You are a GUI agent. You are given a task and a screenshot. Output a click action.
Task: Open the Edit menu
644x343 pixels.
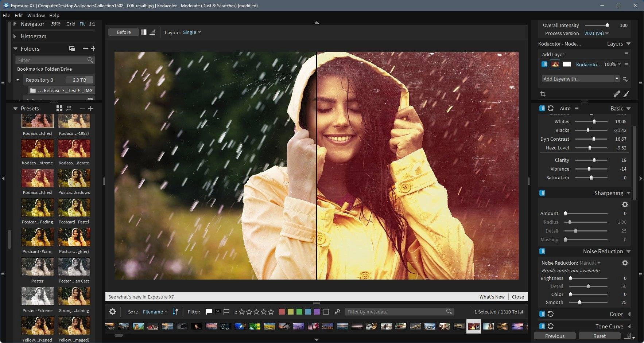tap(19, 15)
